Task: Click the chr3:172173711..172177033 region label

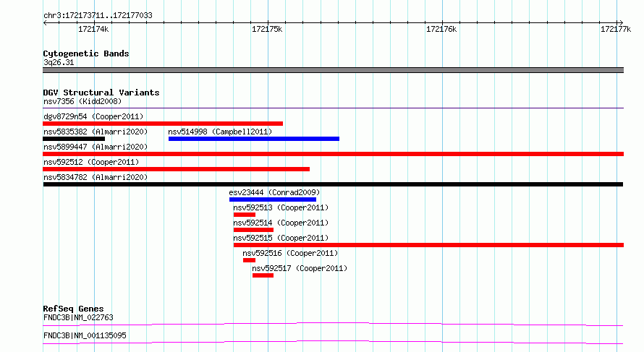Action: 98,15
